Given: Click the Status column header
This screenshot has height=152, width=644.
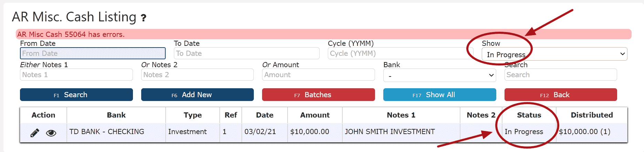Looking at the screenshot, I should point(529,115).
